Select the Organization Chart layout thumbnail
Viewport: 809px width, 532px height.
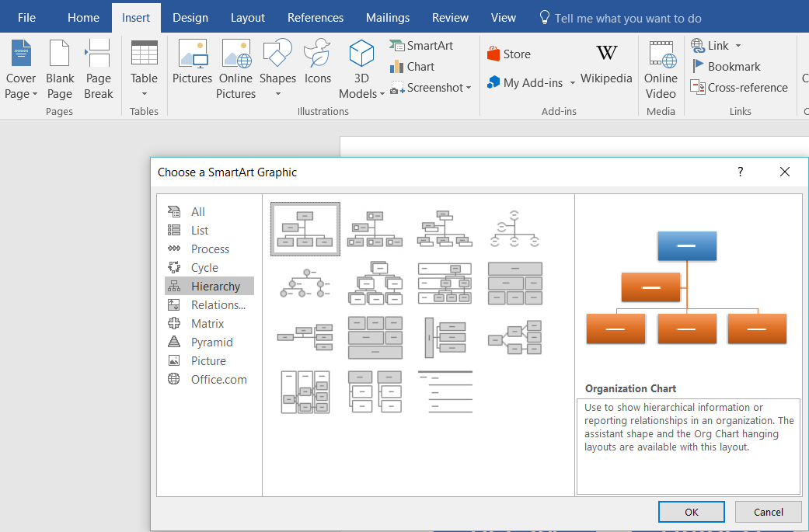click(305, 229)
